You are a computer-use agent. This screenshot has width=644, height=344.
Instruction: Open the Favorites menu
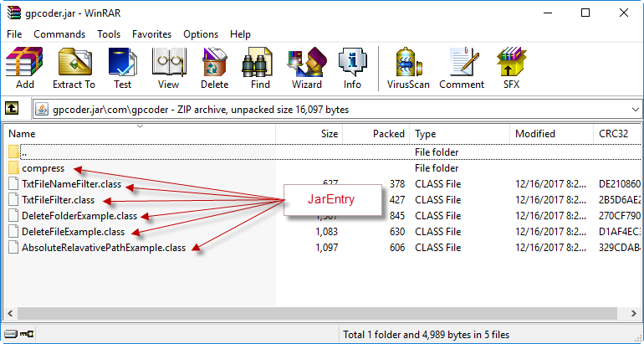pyautogui.click(x=151, y=34)
